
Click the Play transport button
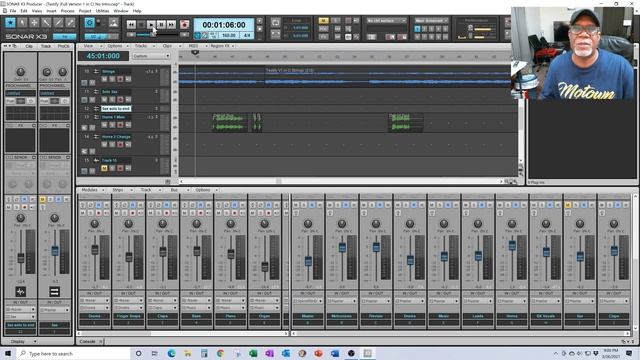pos(151,24)
